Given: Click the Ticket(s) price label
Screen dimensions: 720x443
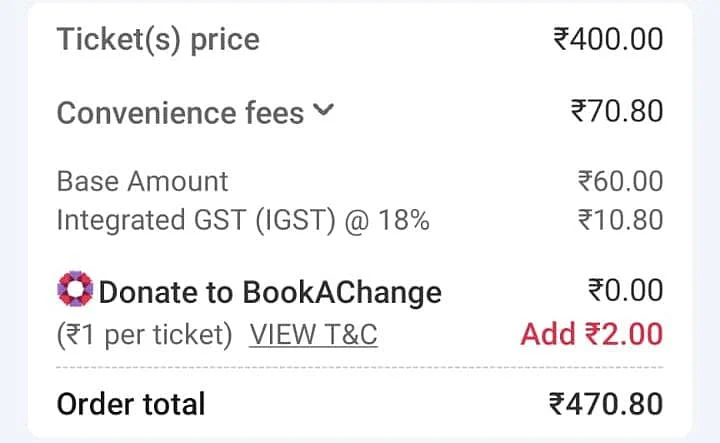Looking at the screenshot, I should click(158, 40).
